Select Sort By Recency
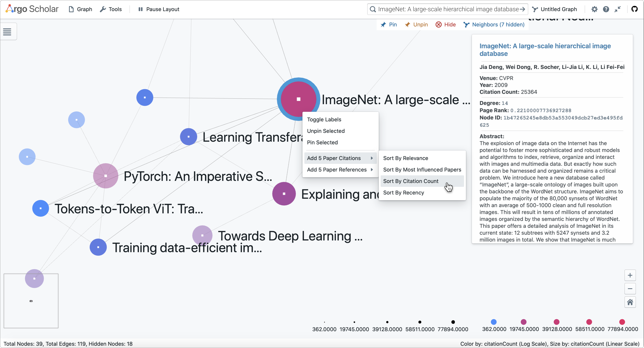Screen dimensions: 644x348 pyautogui.click(x=422, y=192)
